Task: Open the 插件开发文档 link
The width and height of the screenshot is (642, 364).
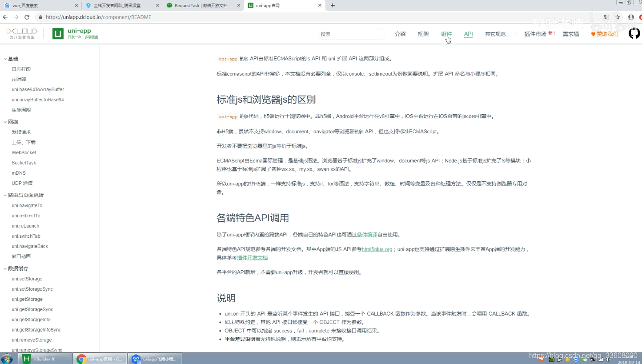Action: [x=252, y=257]
